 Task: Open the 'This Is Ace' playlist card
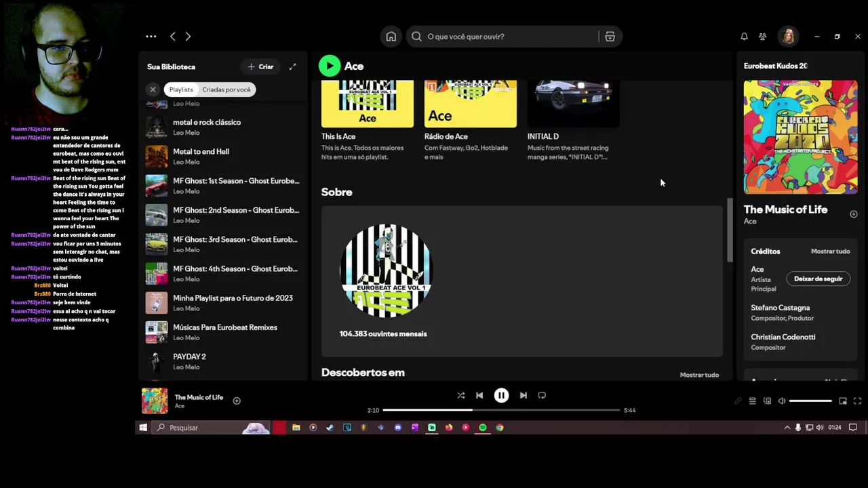click(x=368, y=121)
